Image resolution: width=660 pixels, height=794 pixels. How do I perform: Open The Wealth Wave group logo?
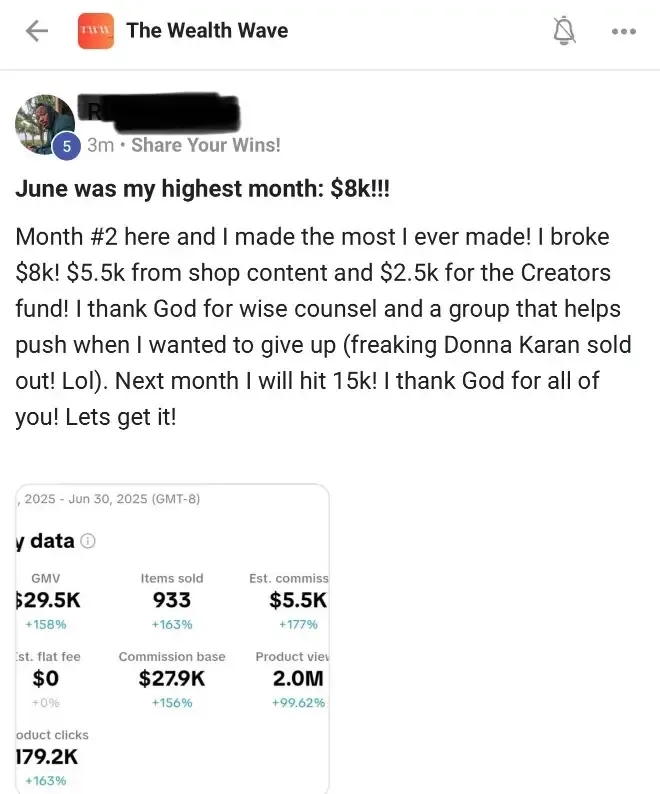[96, 31]
